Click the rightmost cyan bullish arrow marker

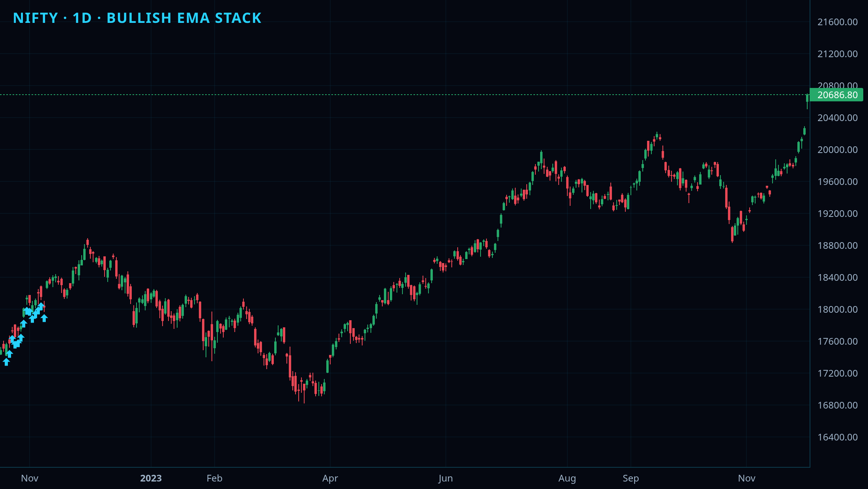click(x=44, y=318)
